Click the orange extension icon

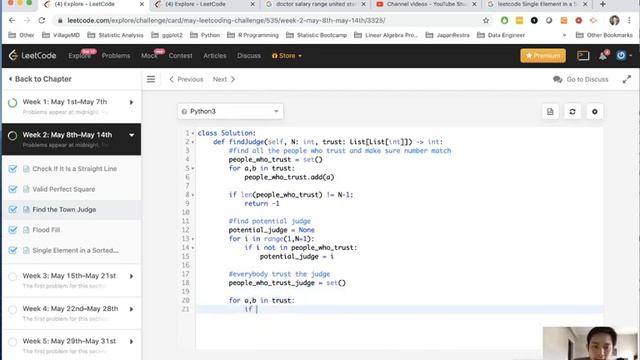coord(564,20)
